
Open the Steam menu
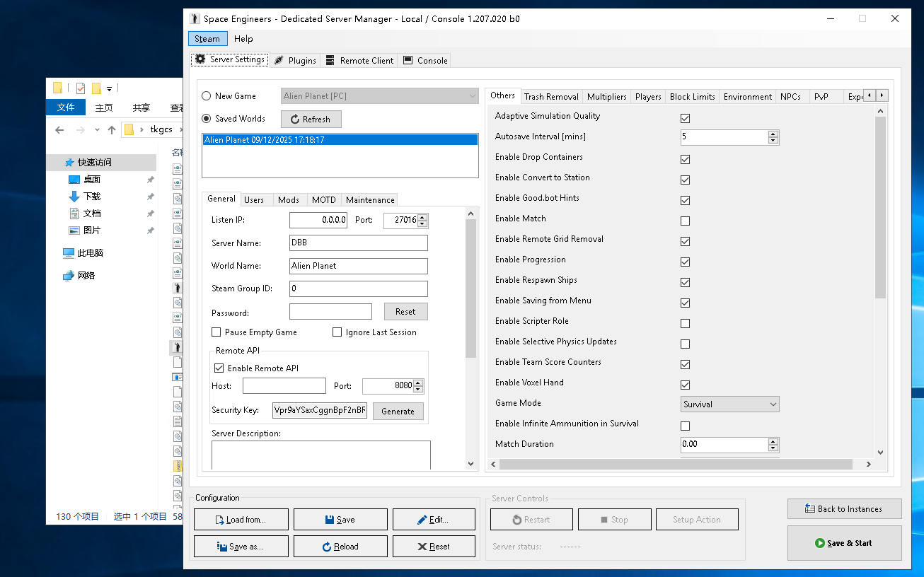(x=207, y=39)
